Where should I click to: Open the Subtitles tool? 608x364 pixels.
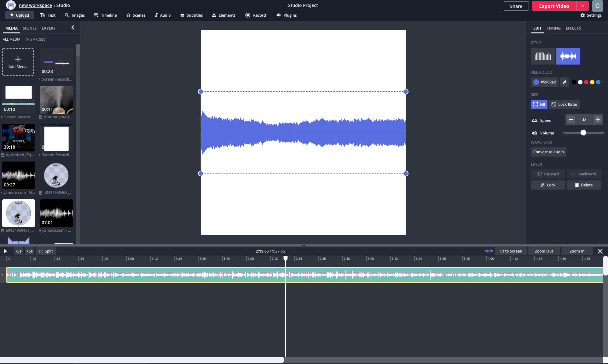pos(191,15)
